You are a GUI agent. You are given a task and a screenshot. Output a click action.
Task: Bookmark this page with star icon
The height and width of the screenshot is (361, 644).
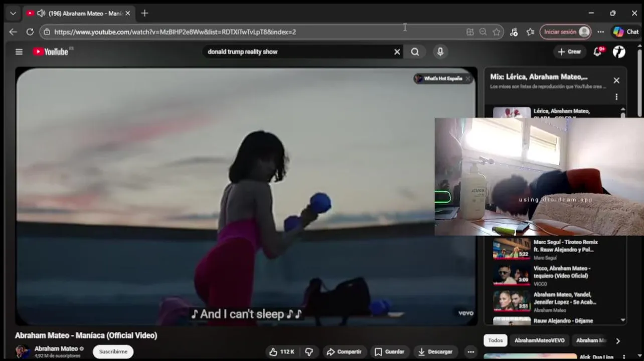(x=497, y=32)
